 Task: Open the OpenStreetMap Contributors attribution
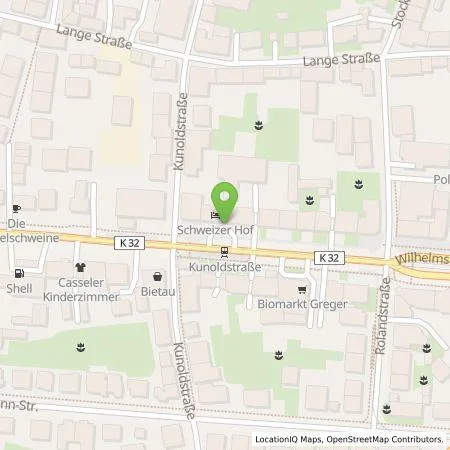[x=385, y=439]
